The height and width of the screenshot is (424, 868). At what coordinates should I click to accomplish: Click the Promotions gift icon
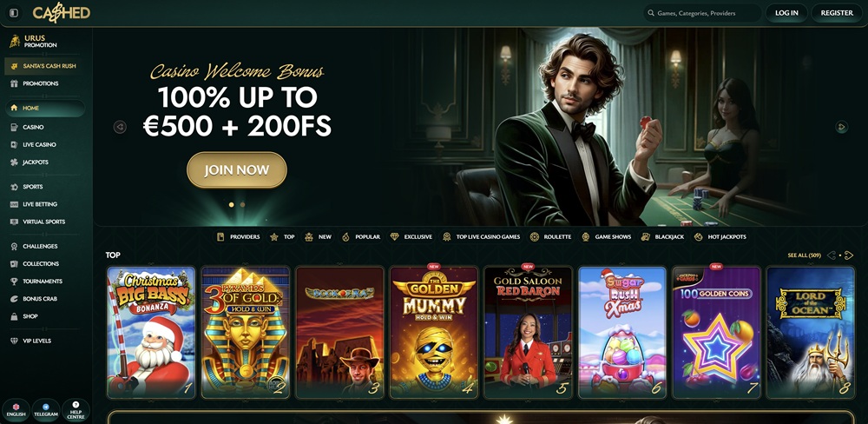click(14, 83)
